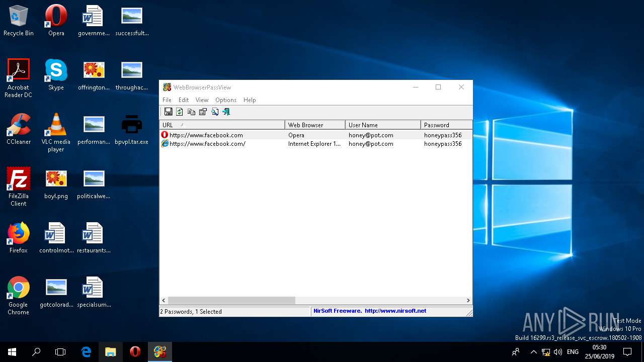644x362 pixels.
Task: Select the Internet Explorer facebook.com row
Action: click(x=316, y=144)
